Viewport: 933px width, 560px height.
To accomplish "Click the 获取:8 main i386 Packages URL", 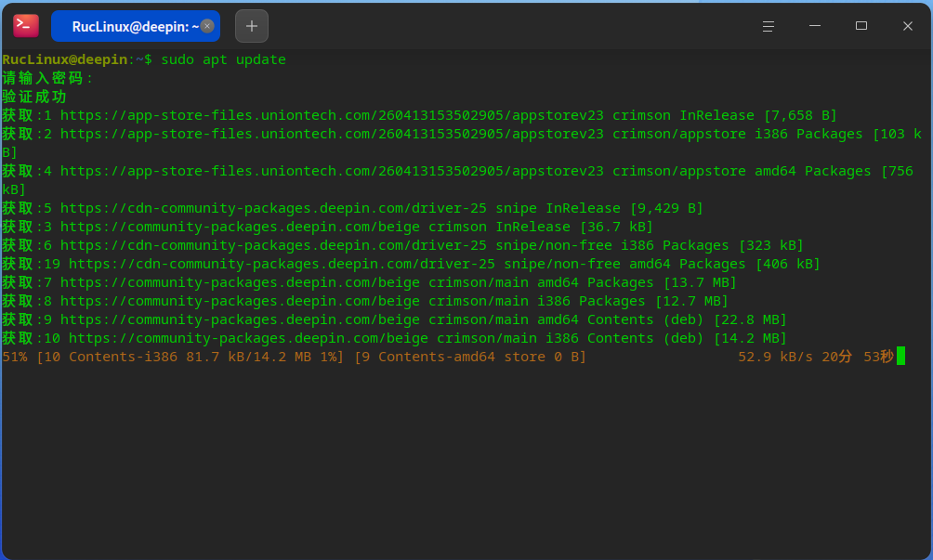I will (240, 302).
